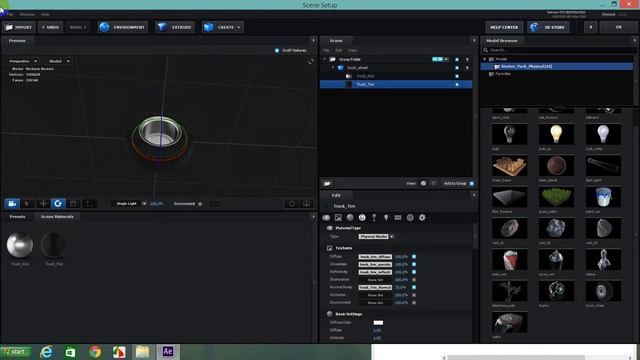Select the arrow selection tool
Image resolution: width=640 pixels, height=360 pixels.
pyautogui.click(x=27, y=203)
